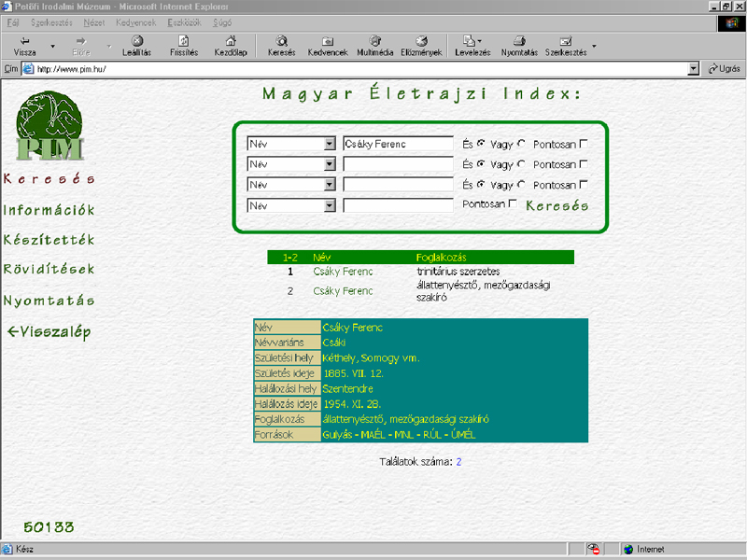Screen dimensions: 747x560
Task: Click the blocked content status bar icon
Action: pos(594,549)
